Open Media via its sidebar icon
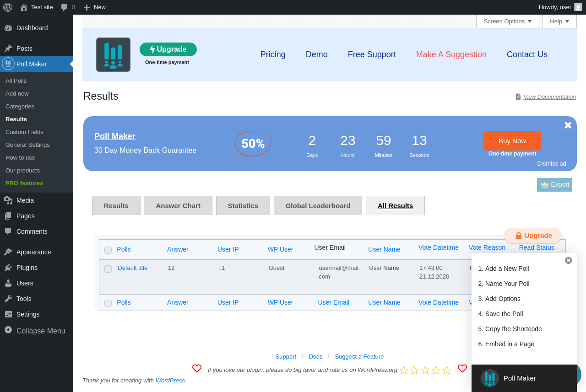This screenshot has width=586, height=392. [8, 200]
